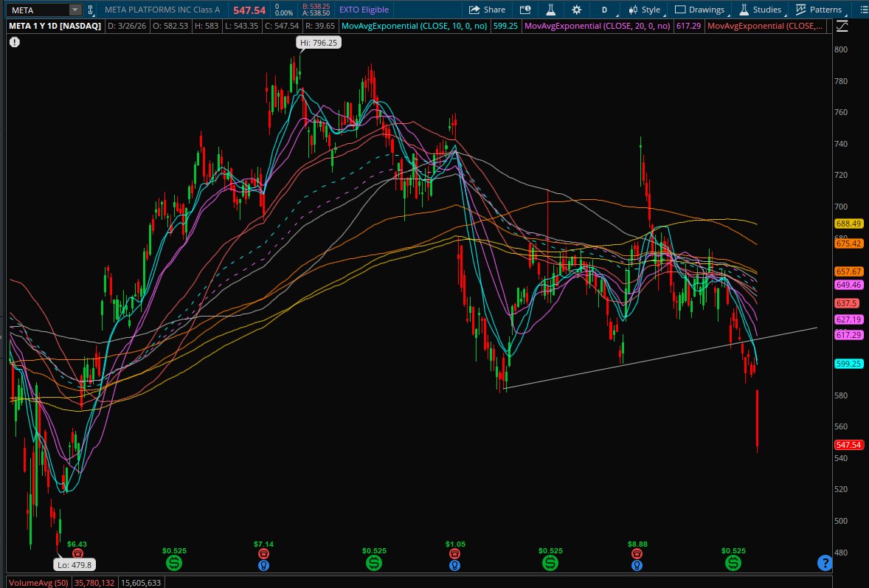
Task: Click the pink 617.29 price axis label
Action: coord(848,335)
